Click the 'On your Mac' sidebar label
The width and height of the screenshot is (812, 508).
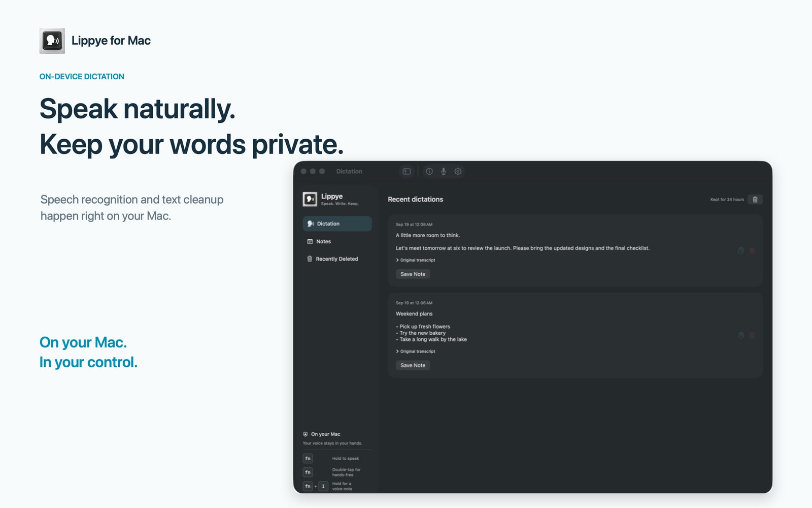click(326, 434)
